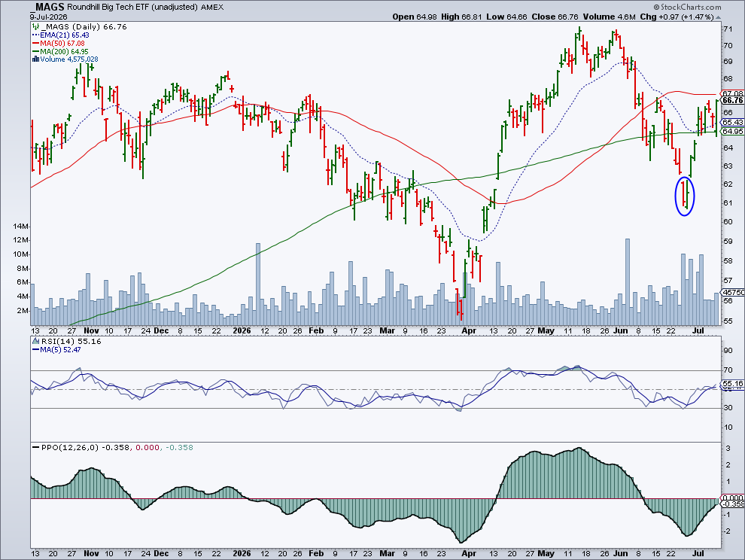Click the PPO(12,26,0) -0.358 panel label

85,447
